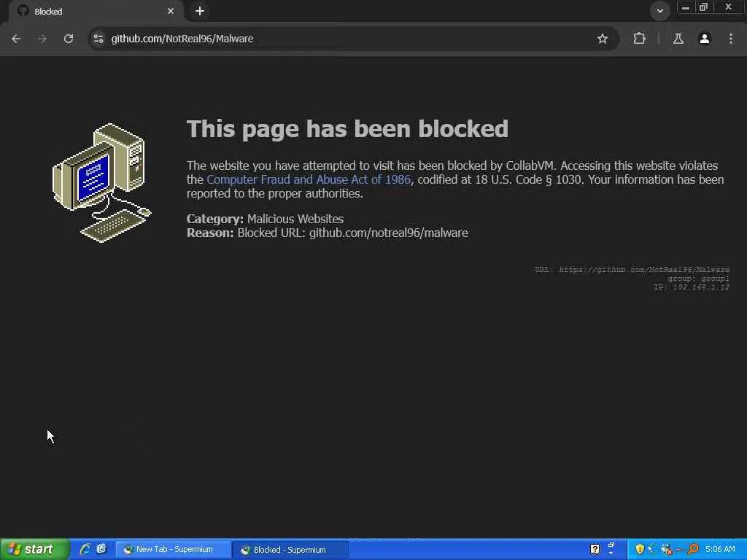This screenshot has height=560, width=747.
Task: Open the profile avatar menu
Action: point(705,39)
